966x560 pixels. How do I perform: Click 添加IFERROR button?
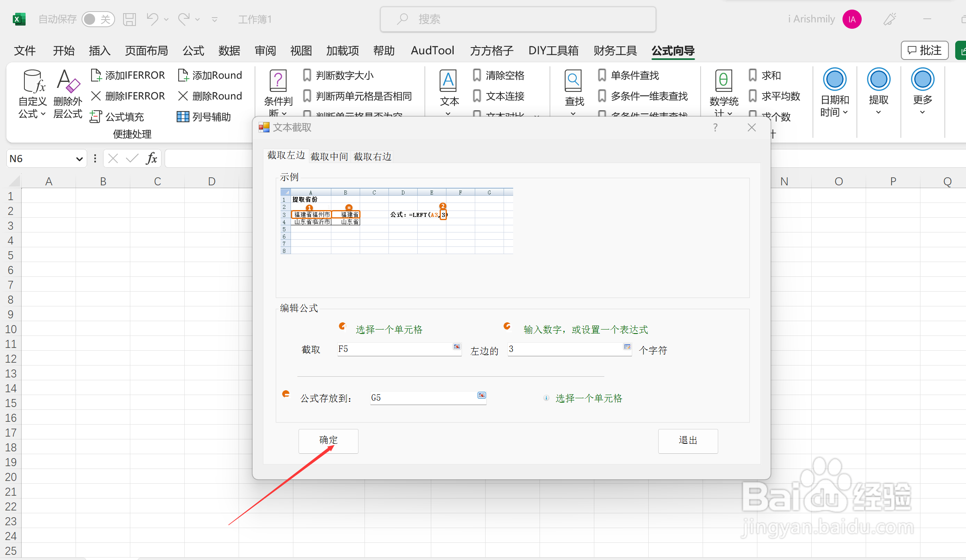point(128,75)
